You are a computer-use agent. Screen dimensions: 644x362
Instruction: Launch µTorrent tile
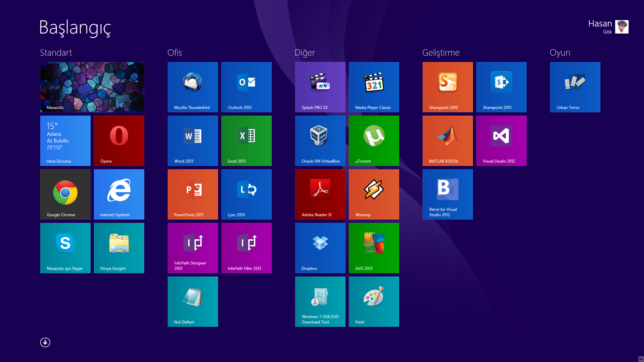point(374,140)
